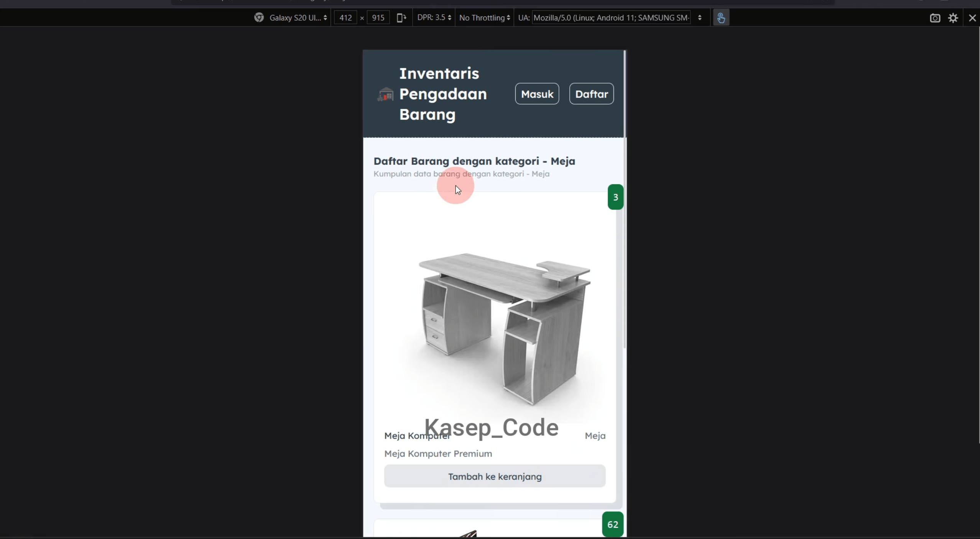
Task: Select the Meja Komputer product name
Action: pos(417,436)
